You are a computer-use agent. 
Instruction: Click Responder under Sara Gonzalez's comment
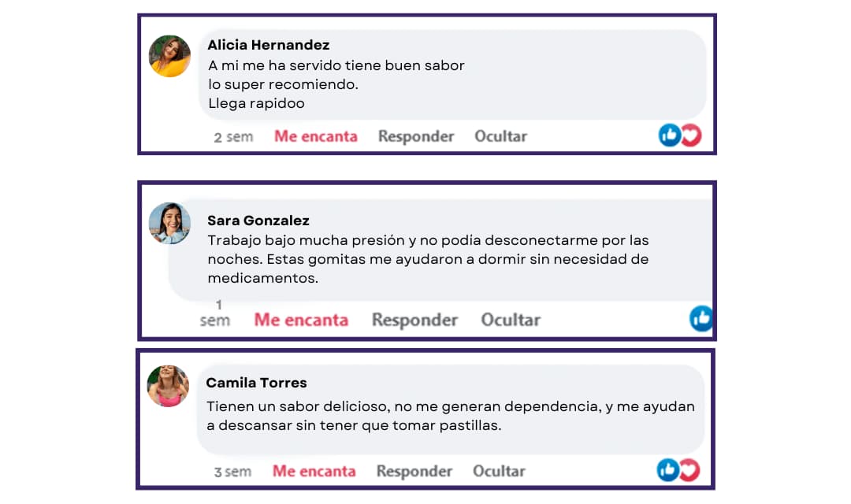click(x=414, y=320)
